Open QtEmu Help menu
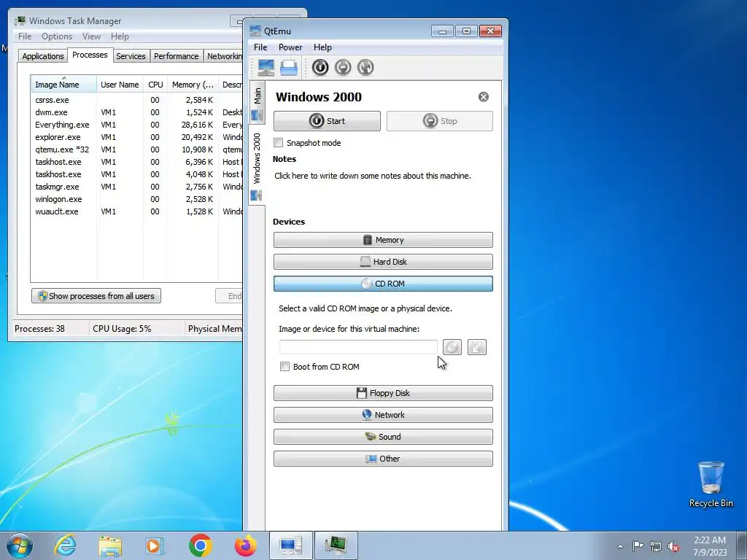Screen dimensions: 747x560 point(322,47)
